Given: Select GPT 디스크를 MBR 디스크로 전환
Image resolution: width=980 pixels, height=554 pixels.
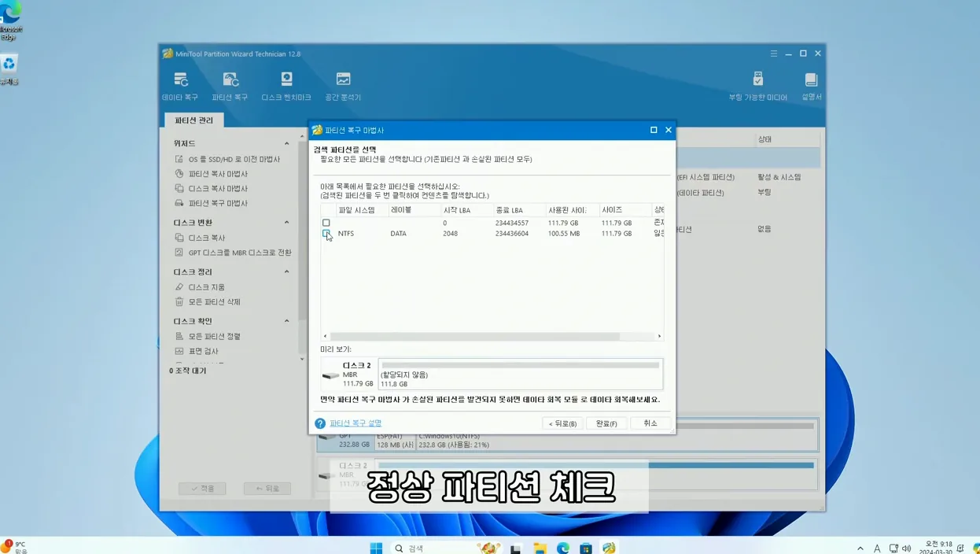Looking at the screenshot, I should point(233,253).
